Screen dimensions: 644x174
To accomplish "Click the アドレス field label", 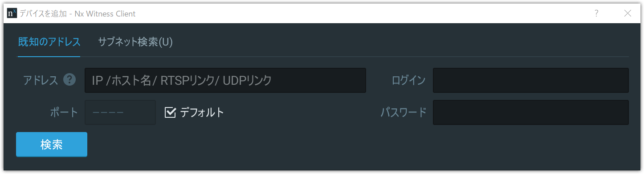I will point(41,80).
